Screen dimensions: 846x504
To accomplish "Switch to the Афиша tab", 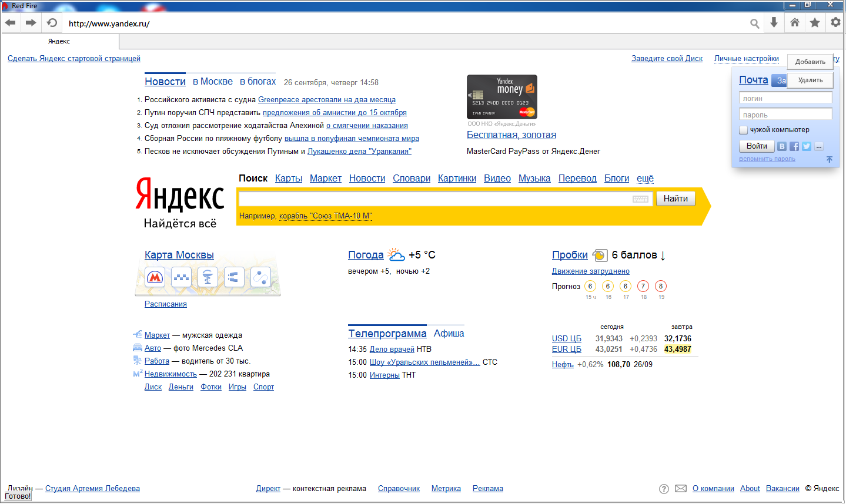I will (449, 334).
